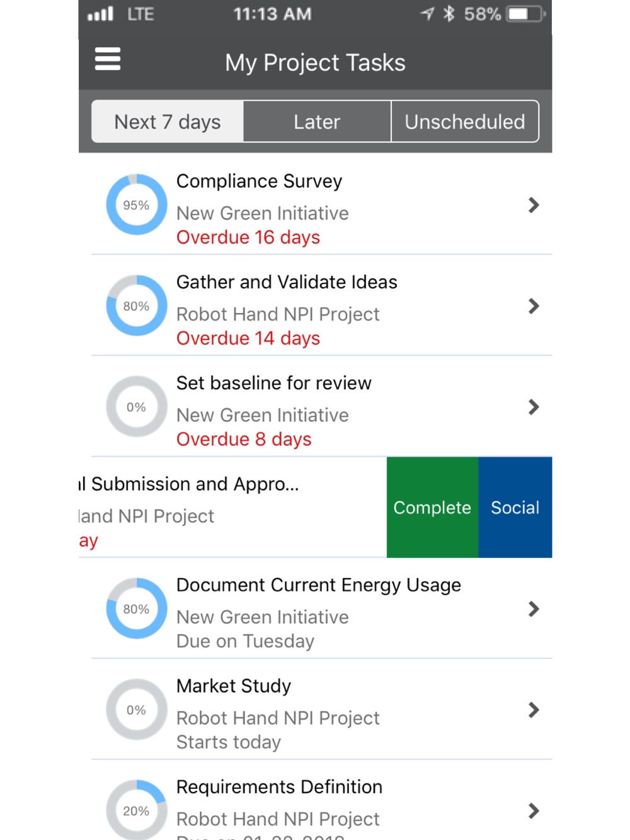Expand Compliance Survey using its chevron
This screenshot has width=630, height=840.
pyautogui.click(x=534, y=205)
